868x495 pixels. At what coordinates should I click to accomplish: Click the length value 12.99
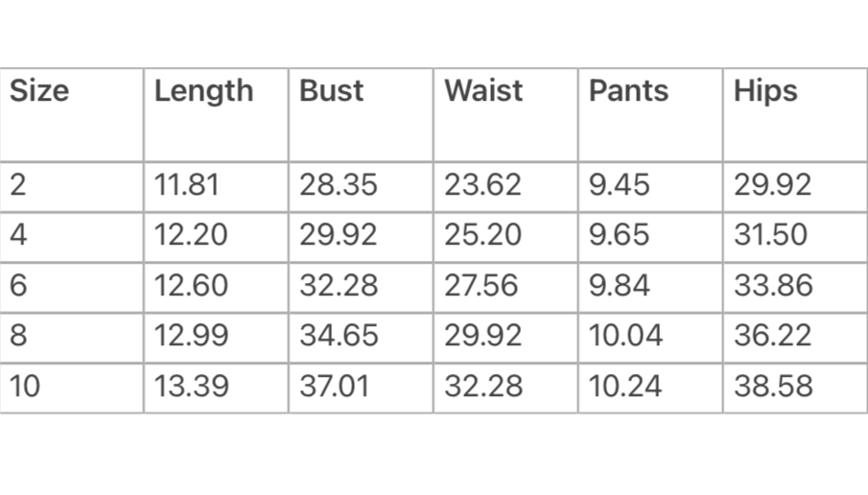click(x=191, y=335)
